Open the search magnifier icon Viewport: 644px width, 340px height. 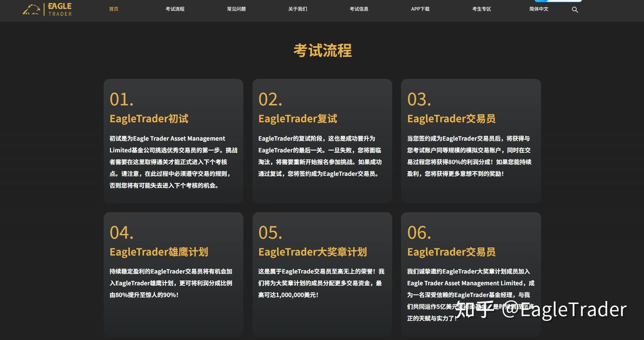575,9
